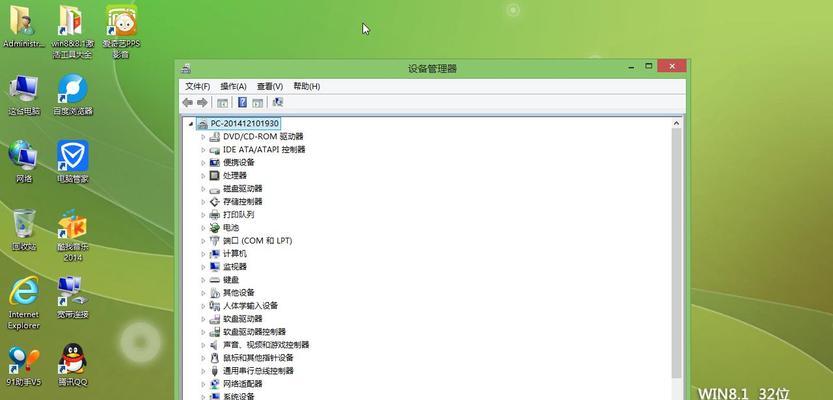Screen dimensions: 833x400
Task: Select the 这台电脑 desktop icon
Action: pyautogui.click(x=24, y=96)
